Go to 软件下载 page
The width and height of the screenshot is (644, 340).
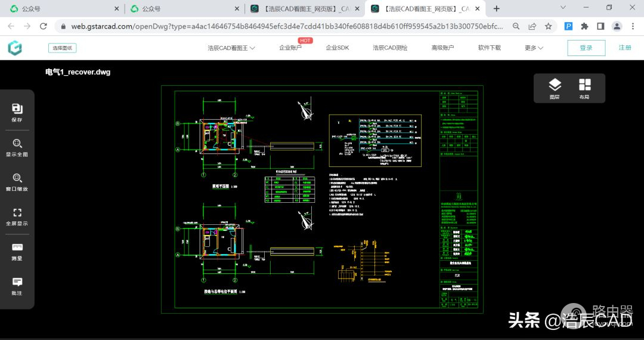click(x=489, y=48)
